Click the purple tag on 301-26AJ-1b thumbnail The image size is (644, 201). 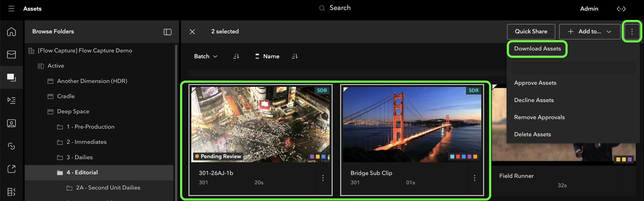pyautogui.click(x=312, y=157)
